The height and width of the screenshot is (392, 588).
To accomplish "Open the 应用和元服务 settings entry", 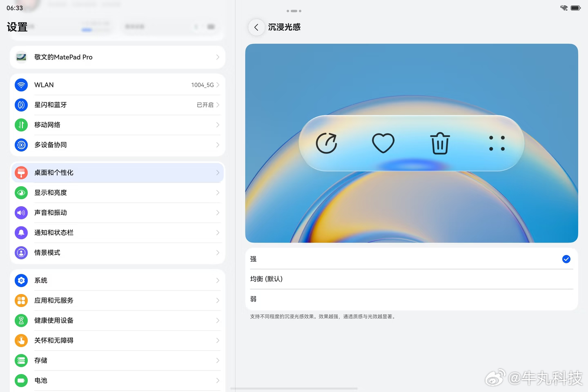I will pos(118,301).
